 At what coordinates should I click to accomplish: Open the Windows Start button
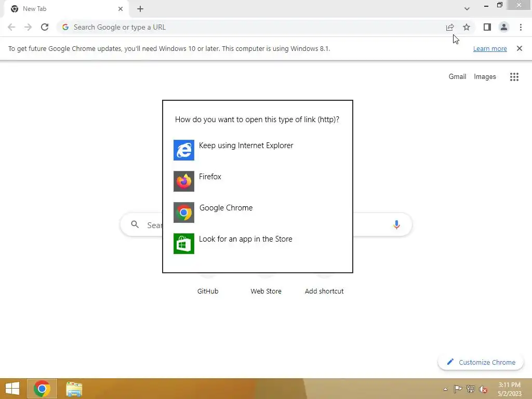tap(12, 389)
